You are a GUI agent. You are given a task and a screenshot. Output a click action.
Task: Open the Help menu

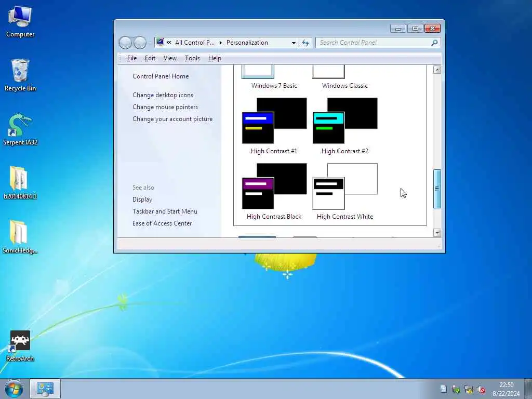point(215,58)
